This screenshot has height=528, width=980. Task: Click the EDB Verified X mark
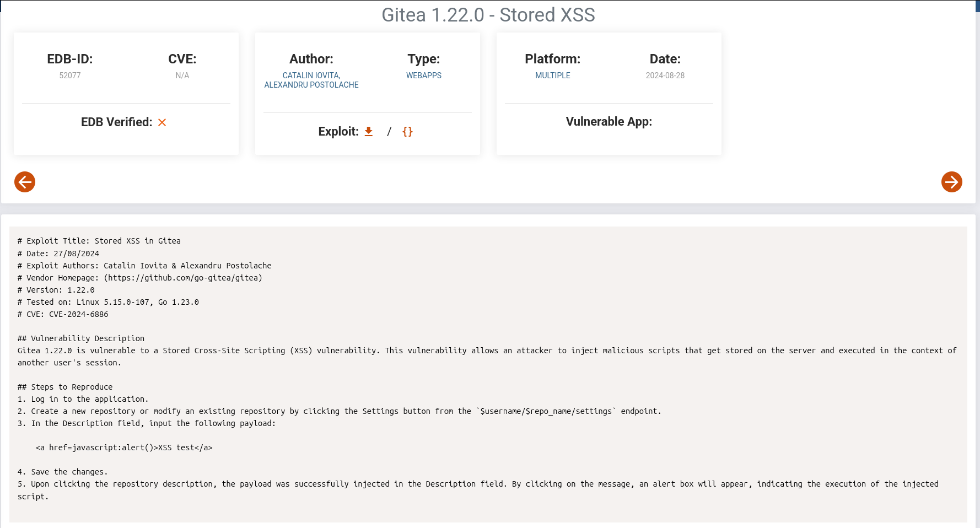tap(162, 122)
